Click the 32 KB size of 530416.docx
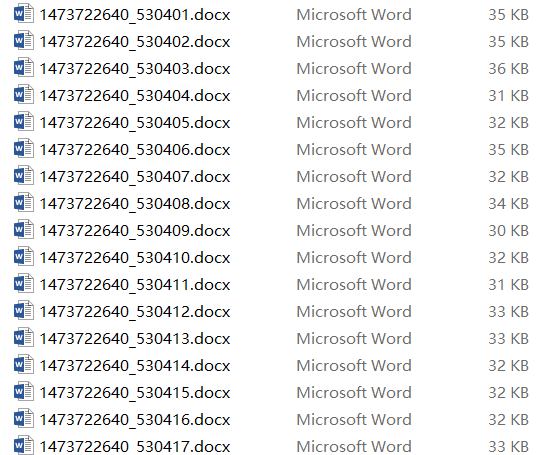The height and width of the screenshot is (455, 539). tap(508, 420)
